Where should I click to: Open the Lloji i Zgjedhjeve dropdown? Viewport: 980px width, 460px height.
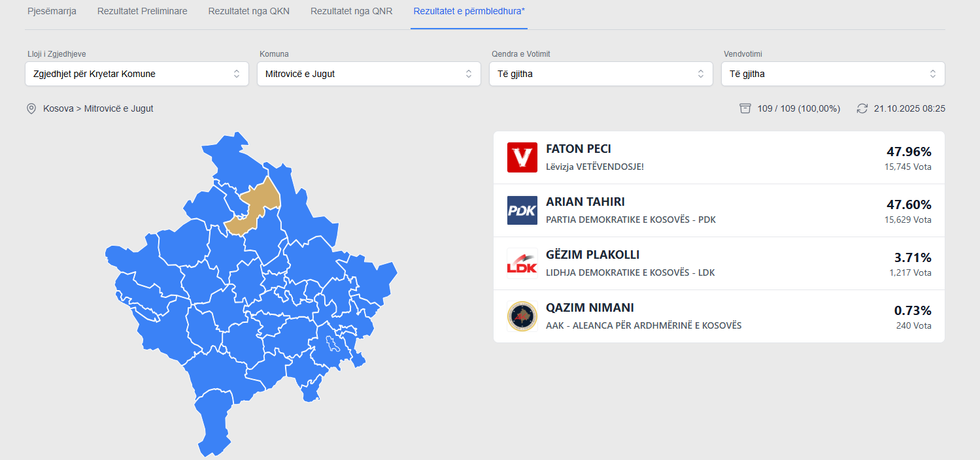coord(137,74)
